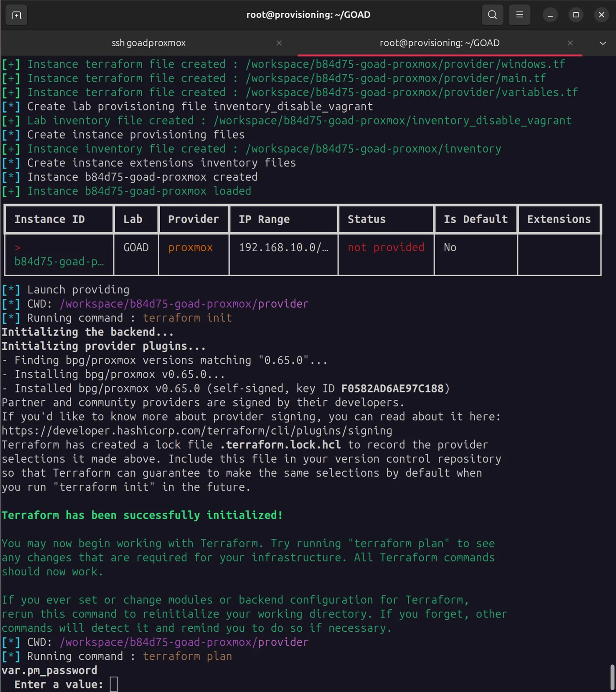616x692 pixels.
Task: Minimize the terminal window
Action: point(550,15)
